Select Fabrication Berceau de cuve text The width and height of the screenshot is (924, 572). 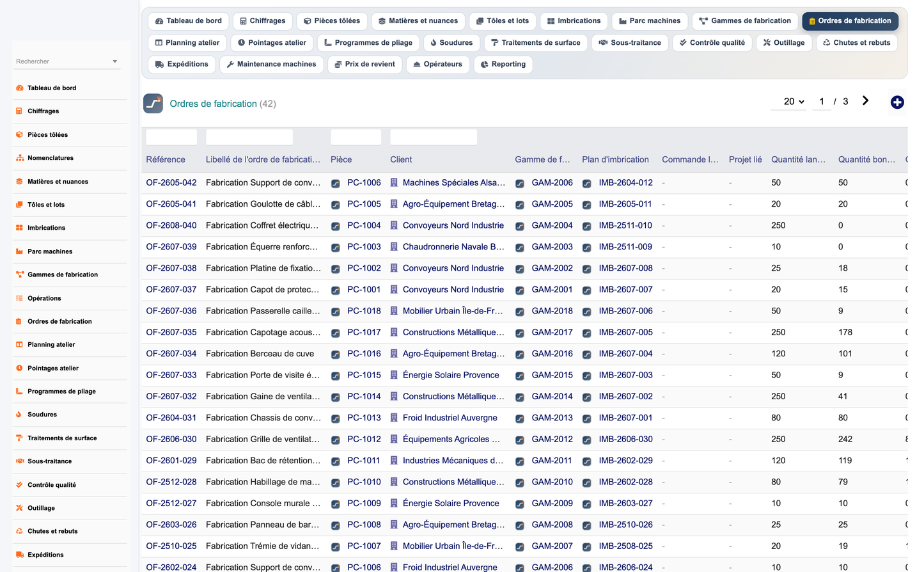(x=260, y=354)
